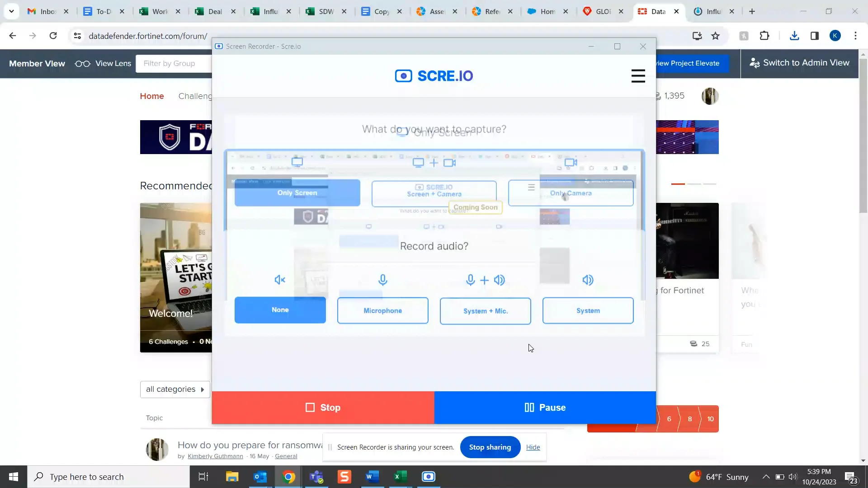This screenshot has width=868, height=488.
Task: Reload the browser page
Action: pyautogui.click(x=53, y=36)
